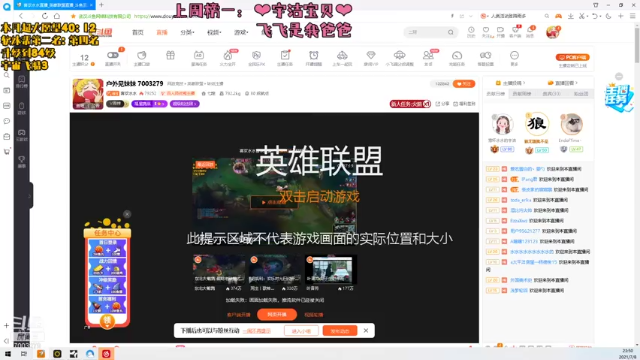Expand the 主播投稿 section arrow

point(524,83)
